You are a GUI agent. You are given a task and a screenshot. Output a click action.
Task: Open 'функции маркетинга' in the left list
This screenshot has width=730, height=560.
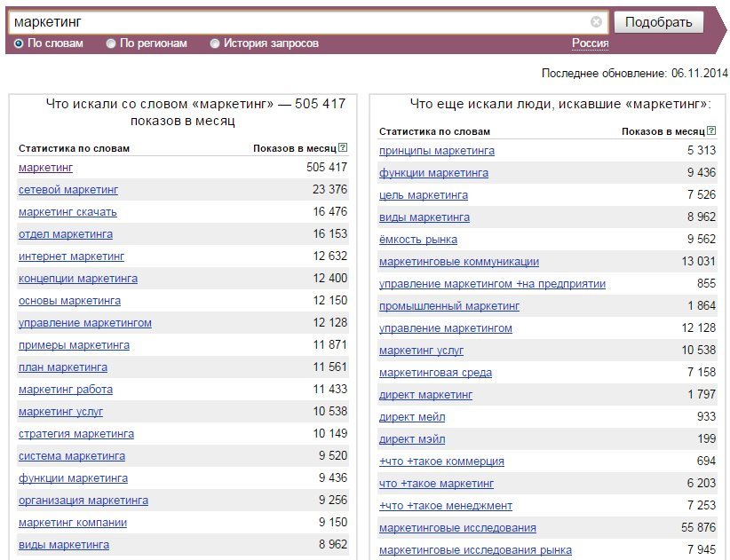(74, 478)
